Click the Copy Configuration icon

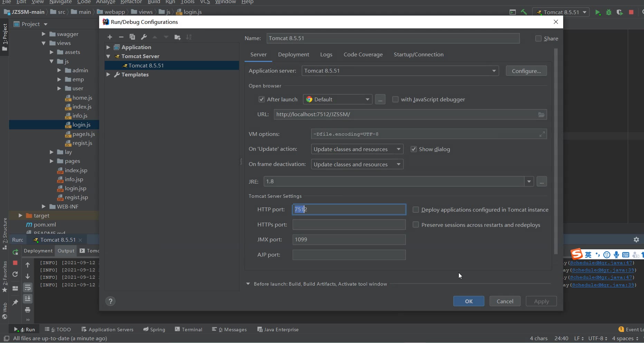tap(132, 37)
